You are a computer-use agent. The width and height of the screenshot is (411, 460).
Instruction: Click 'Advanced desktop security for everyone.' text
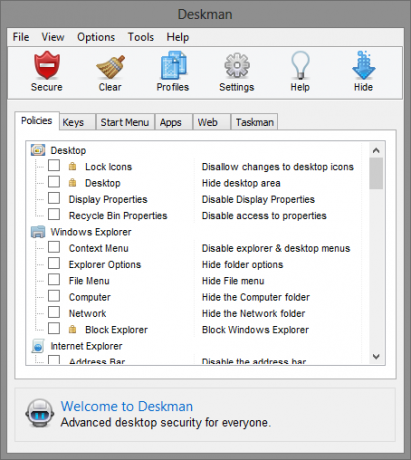(x=166, y=423)
